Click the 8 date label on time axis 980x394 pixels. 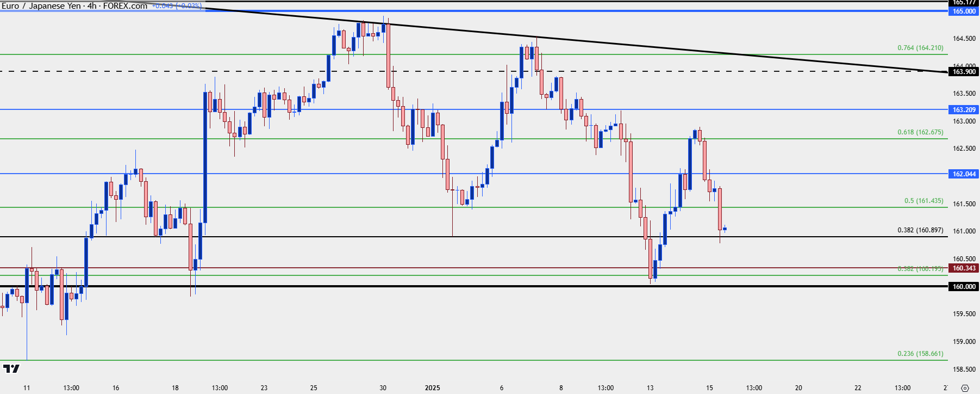tap(561, 388)
